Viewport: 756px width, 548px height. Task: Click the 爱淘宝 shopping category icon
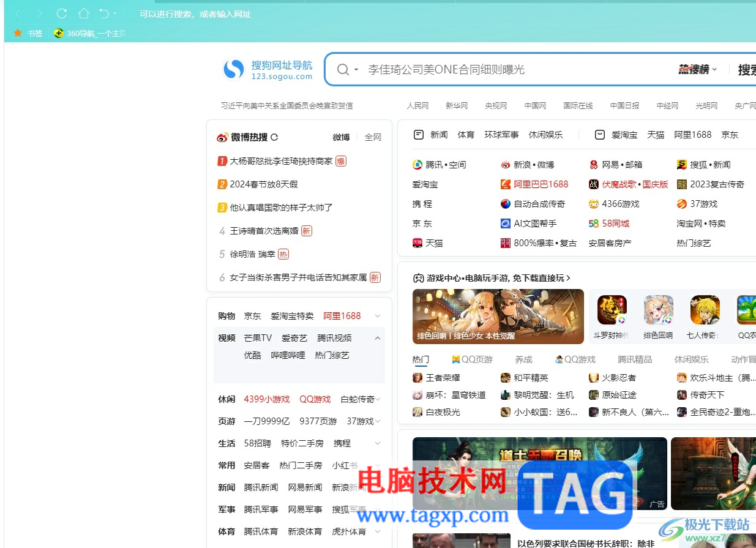(600, 135)
